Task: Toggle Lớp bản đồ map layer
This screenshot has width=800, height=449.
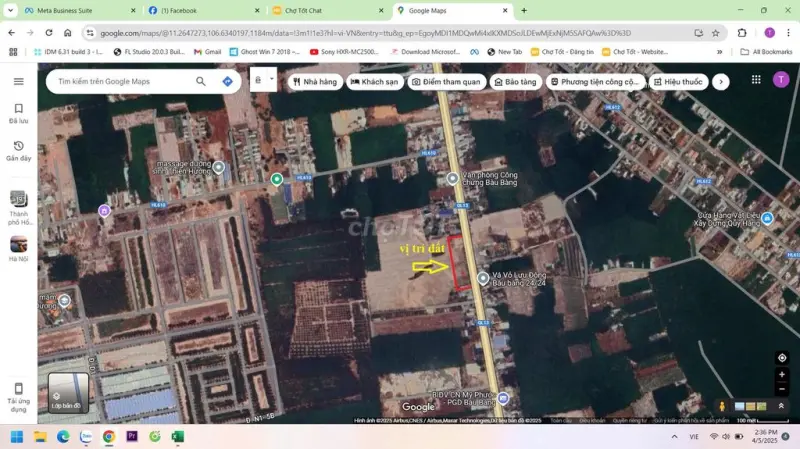Action: tap(68, 392)
